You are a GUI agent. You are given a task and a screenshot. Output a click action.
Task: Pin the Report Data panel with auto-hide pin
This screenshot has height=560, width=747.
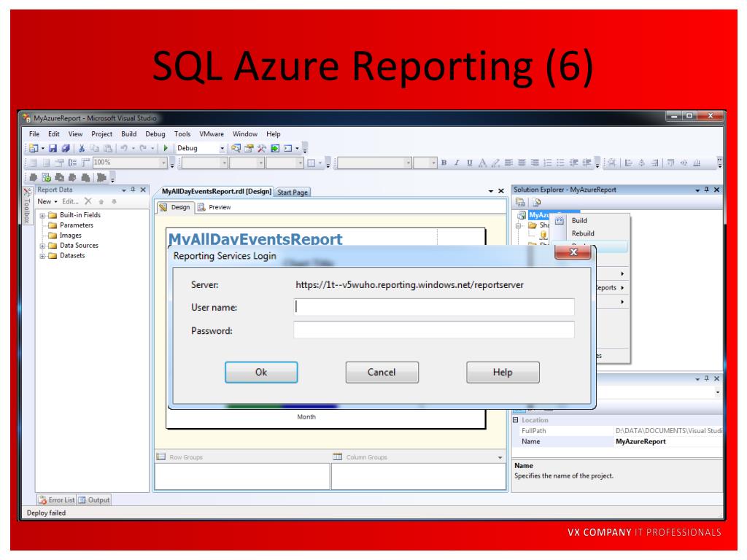coord(133,190)
